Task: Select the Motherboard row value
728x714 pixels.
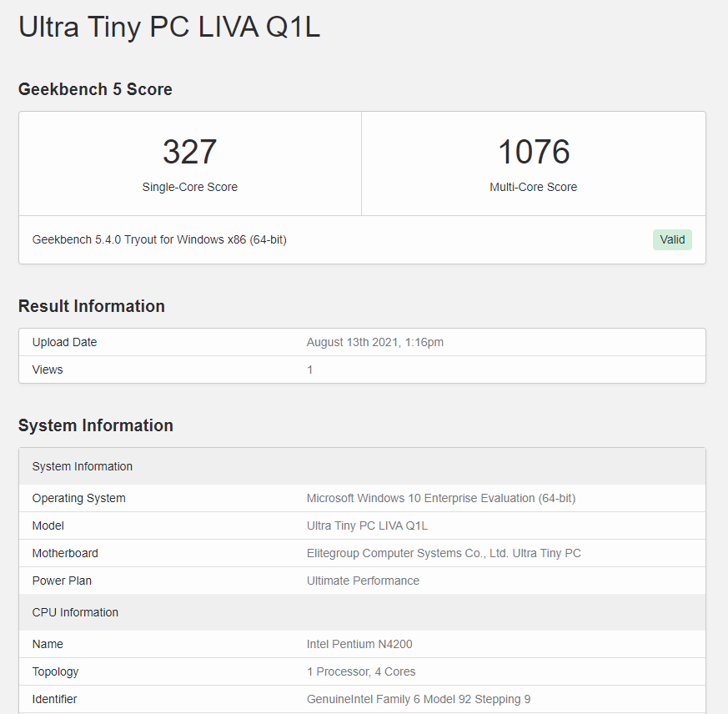Action: pyautogui.click(x=444, y=553)
